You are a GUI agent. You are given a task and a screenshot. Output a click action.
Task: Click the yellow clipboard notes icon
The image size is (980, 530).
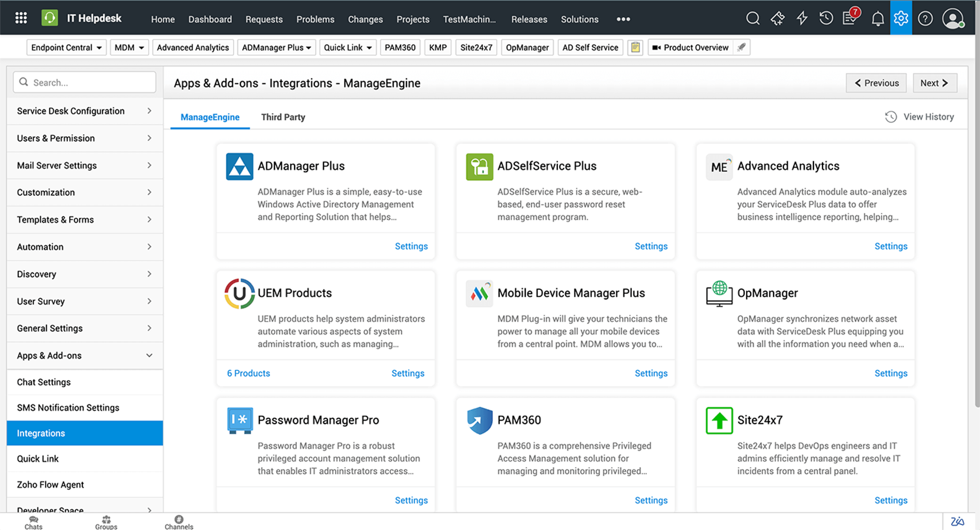click(635, 47)
